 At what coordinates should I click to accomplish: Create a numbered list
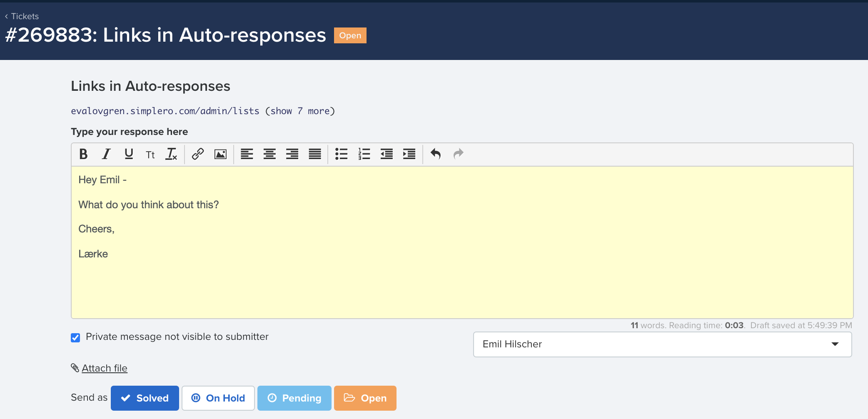click(364, 154)
